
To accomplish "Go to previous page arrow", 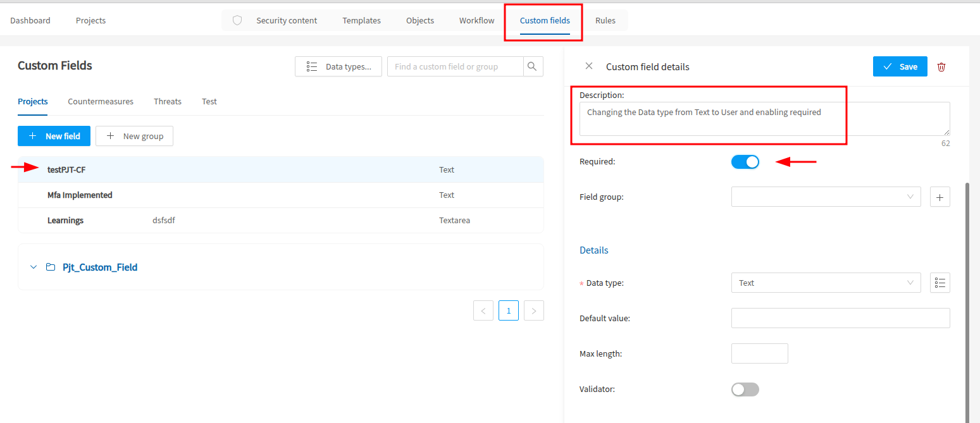I will click(483, 310).
